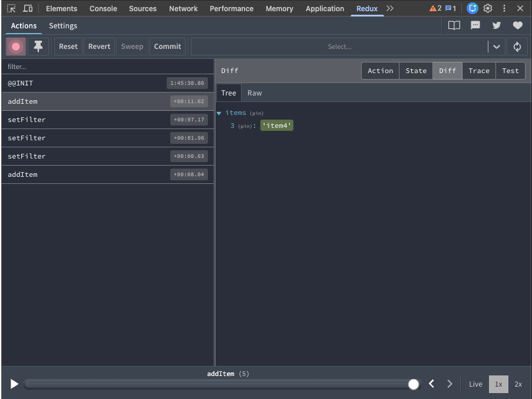Click the Sweep button
532x399 pixels.
click(132, 47)
